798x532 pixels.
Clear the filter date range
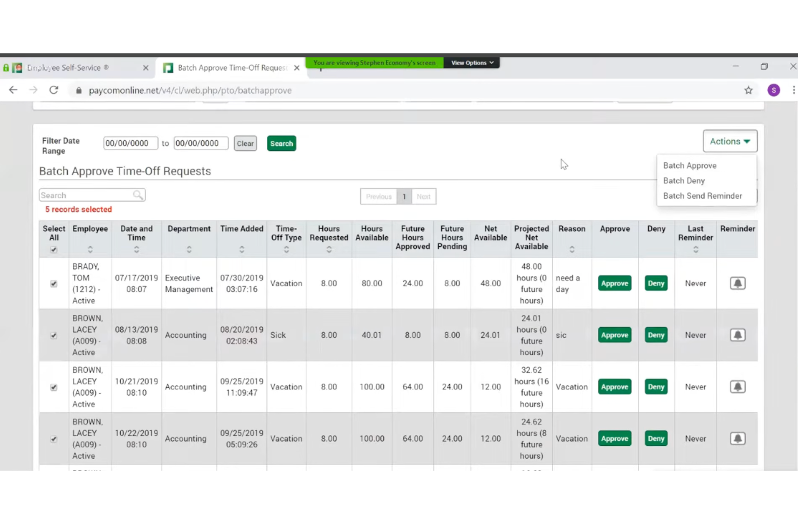point(245,143)
